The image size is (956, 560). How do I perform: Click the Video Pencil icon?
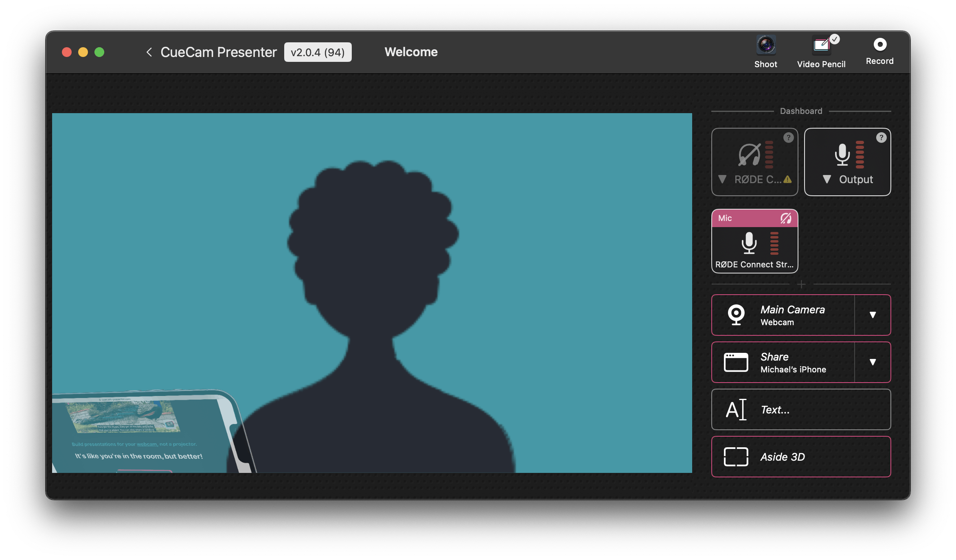point(822,46)
